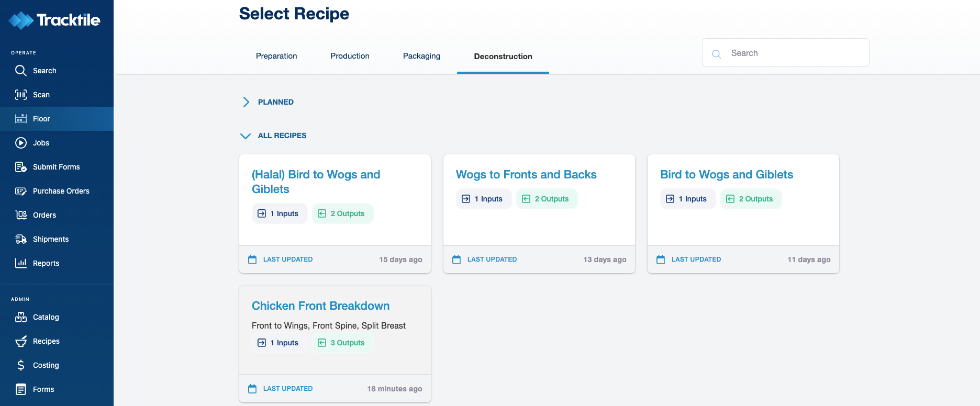Select the Production tab
Screen dimensions: 980x406
pyautogui.click(x=350, y=56)
